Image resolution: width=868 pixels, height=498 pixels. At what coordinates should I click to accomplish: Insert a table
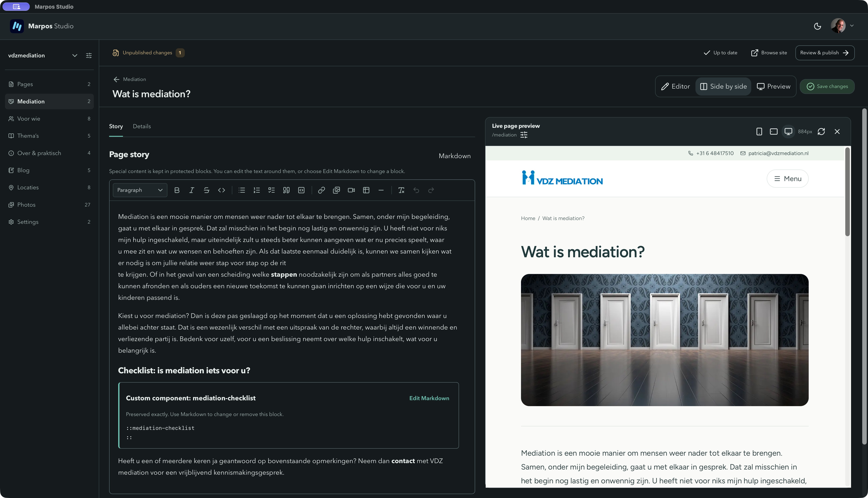click(366, 190)
